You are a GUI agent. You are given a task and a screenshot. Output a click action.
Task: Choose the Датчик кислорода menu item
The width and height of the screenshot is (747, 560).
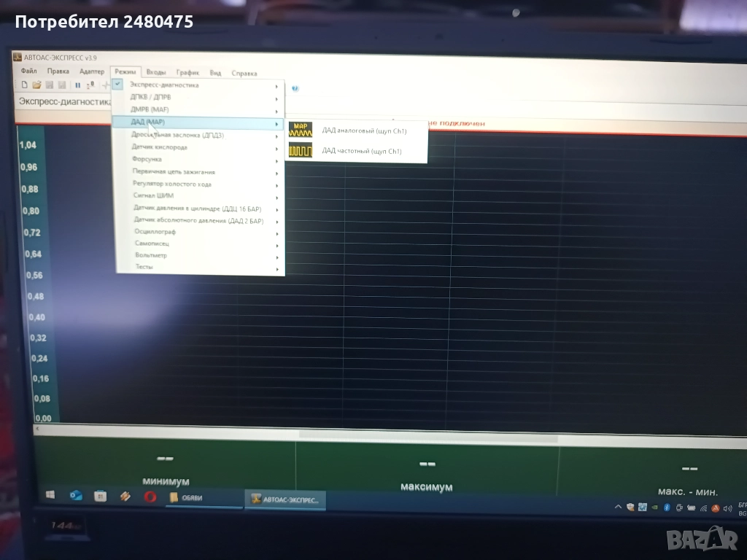pos(159,147)
